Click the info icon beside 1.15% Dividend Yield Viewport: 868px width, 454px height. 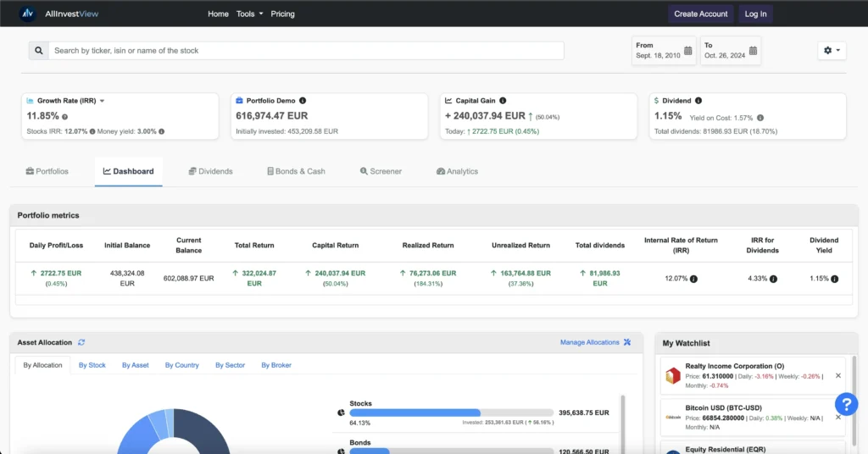[x=834, y=279]
